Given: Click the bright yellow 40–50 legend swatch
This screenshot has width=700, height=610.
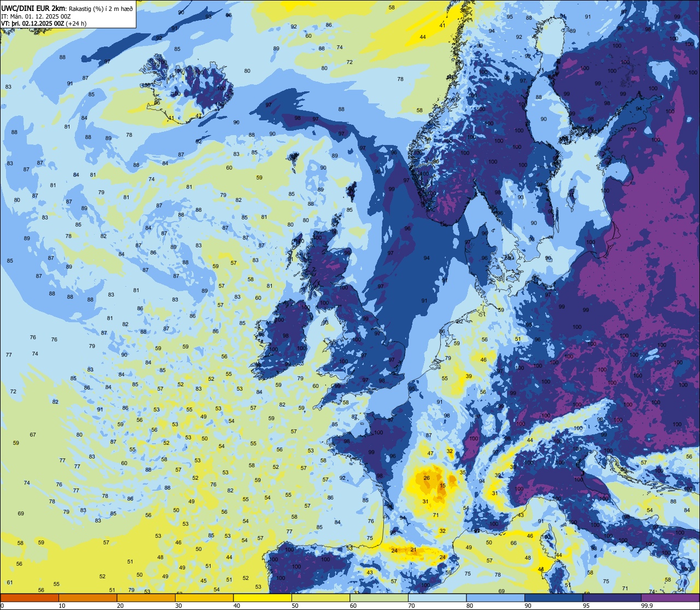Looking at the screenshot, I should (262, 597).
